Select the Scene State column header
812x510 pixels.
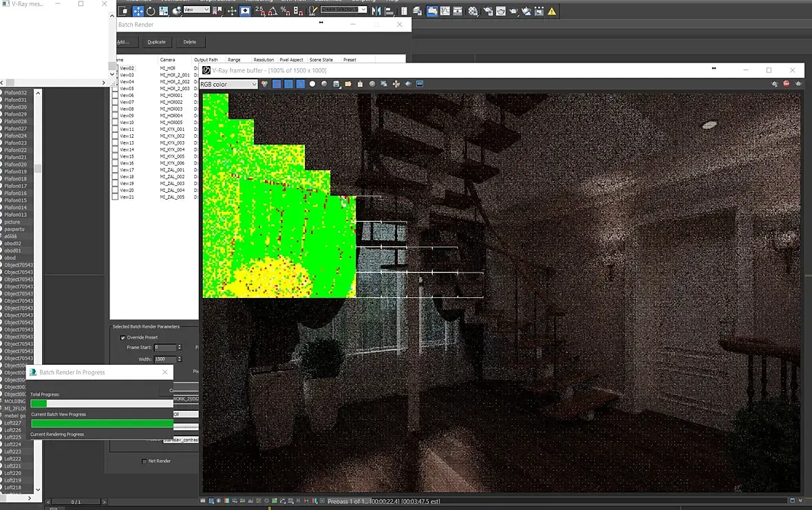321,60
